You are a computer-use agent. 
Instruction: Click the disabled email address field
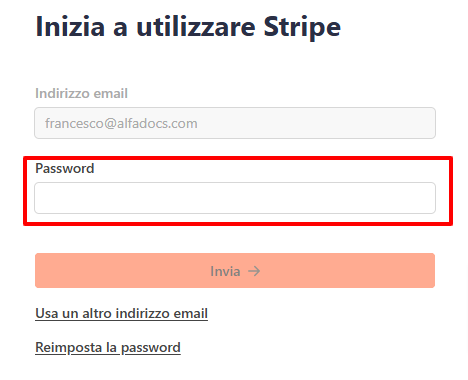(x=235, y=123)
